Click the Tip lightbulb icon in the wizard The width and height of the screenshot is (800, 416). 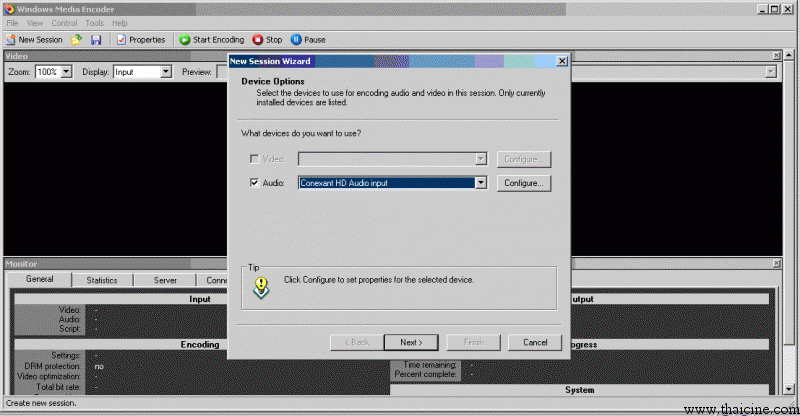click(261, 288)
